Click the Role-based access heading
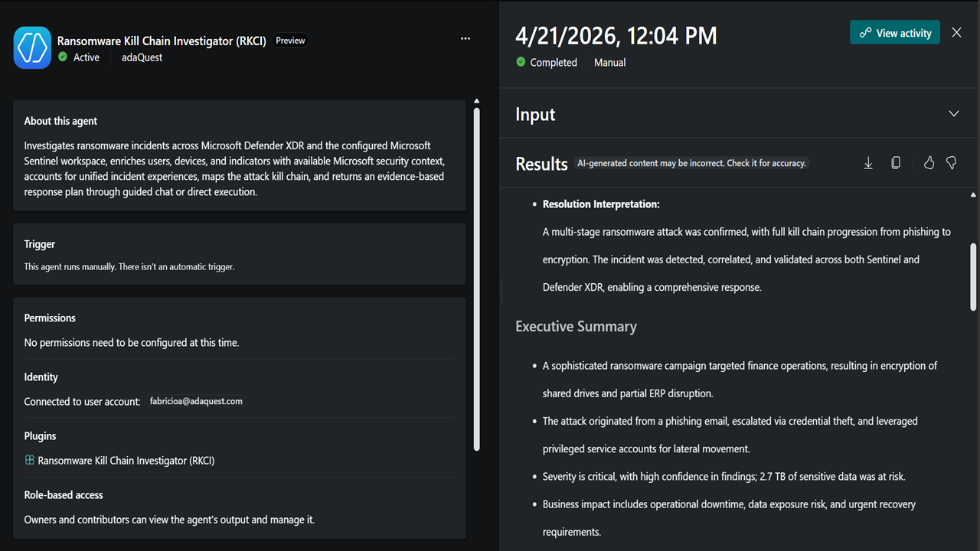The width and height of the screenshot is (980, 551). point(64,494)
